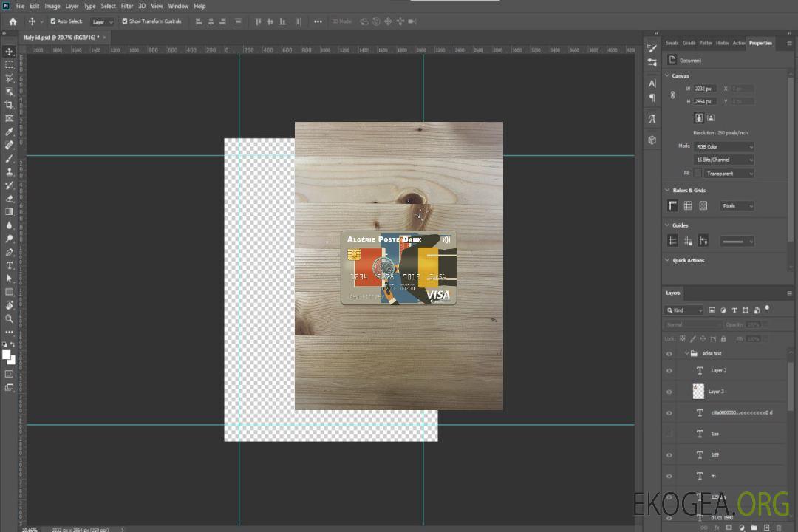Select the Eyedropper tool
The width and height of the screenshot is (798, 532).
9,132
